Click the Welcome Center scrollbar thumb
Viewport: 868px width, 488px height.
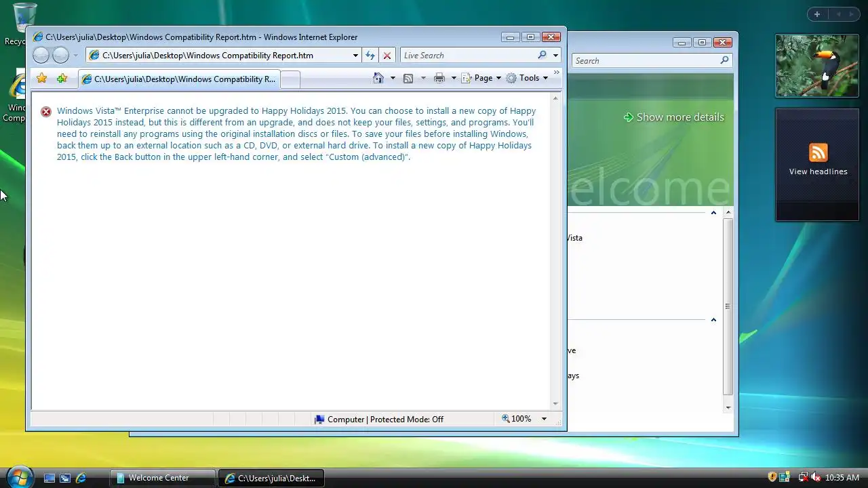[x=728, y=306]
